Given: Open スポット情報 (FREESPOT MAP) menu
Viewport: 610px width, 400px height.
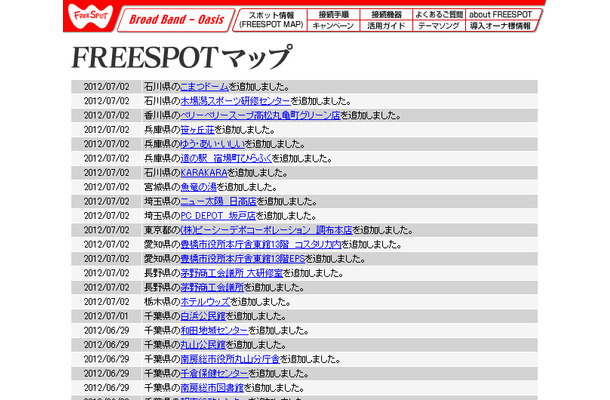Looking at the screenshot, I should [x=271, y=19].
